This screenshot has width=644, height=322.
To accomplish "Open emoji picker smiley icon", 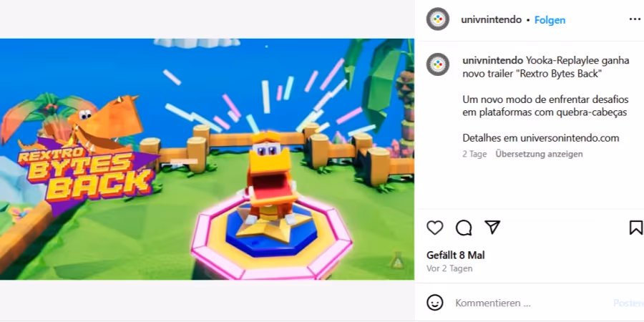I will [435, 303].
